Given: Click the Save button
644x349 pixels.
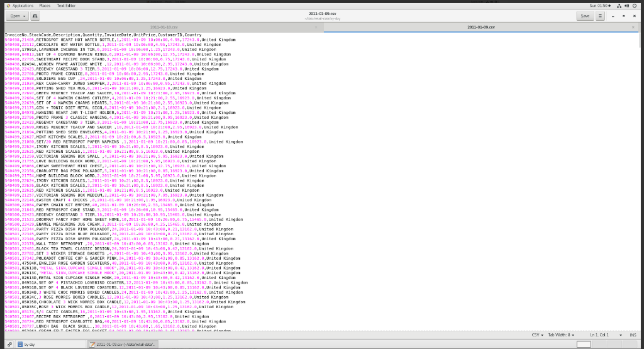Looking at the screenshot, I should coord(585,16).
